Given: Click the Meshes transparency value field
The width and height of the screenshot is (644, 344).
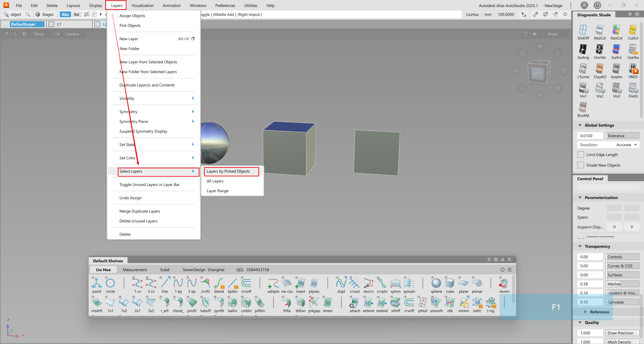Looking at the screenshot, I should point(590,284).
